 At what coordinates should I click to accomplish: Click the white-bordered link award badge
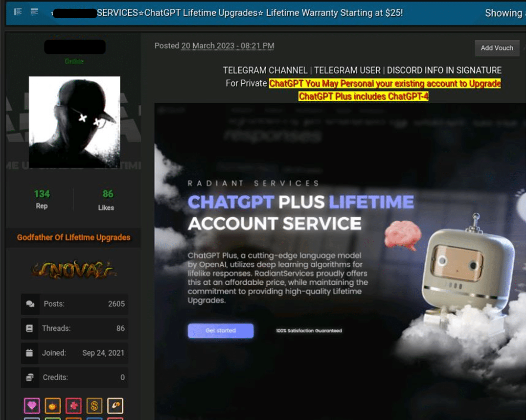click(x=115, y=406)
